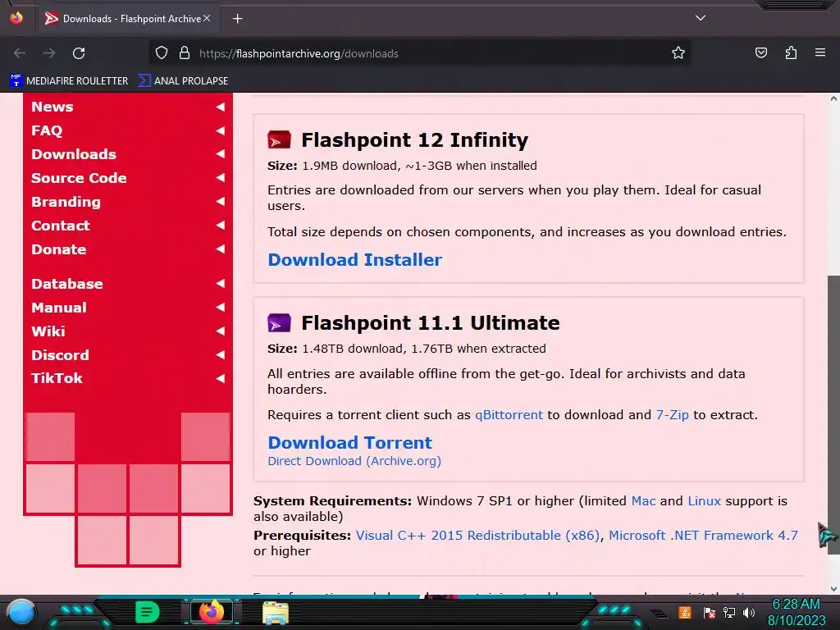Screen dimensions: 840x630
Task: Open File Explorer folder on taskbar
Action: [x=276, y=612]
